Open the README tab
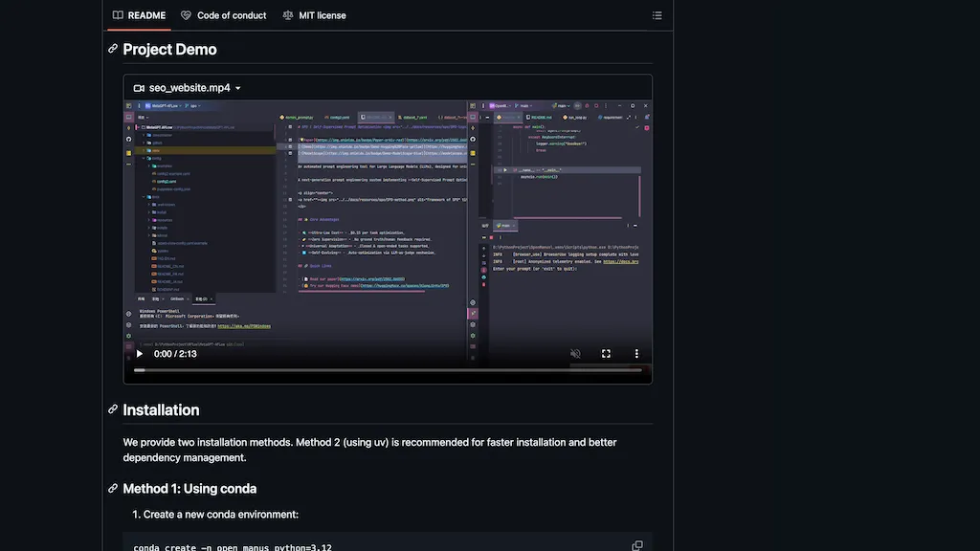Screen dimensions: 980x551 point(139,15)
